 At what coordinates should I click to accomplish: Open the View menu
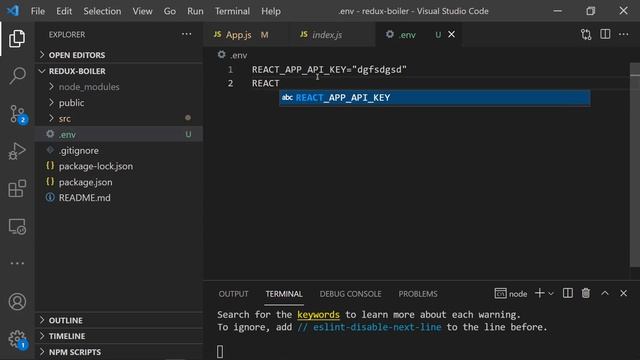click(x=142, y=11)
